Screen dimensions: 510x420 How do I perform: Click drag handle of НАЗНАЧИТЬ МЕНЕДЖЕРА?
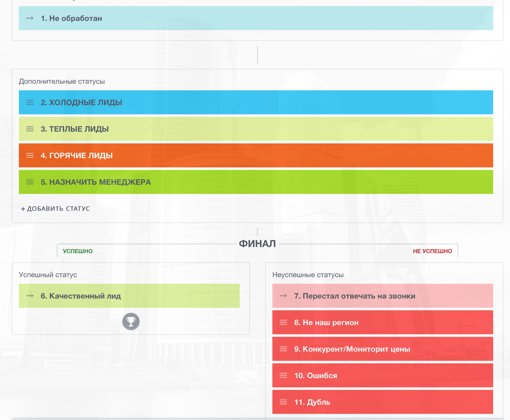30,182
